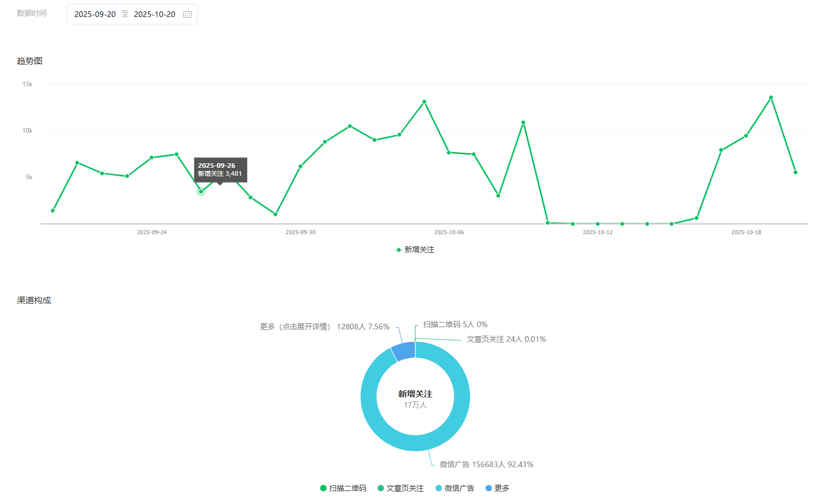Open the calendar icon in date picker
827x504 pixels.
pos(187,14)
